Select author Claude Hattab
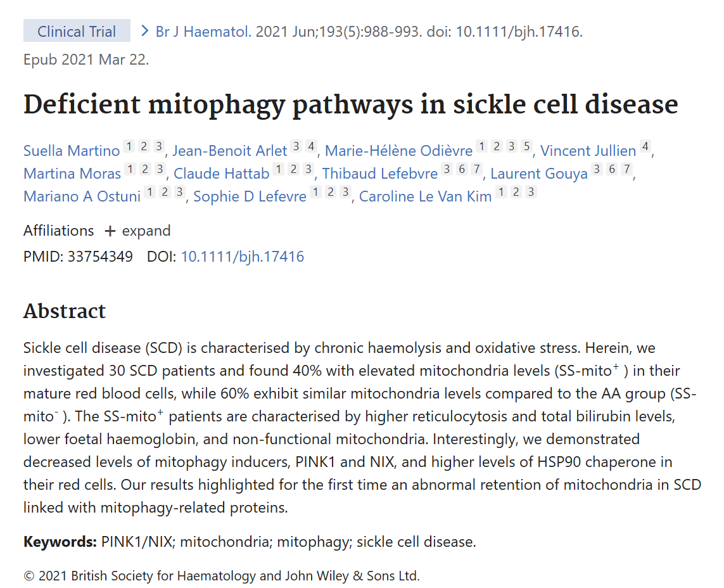The image size is (724, 588). tap(221, 173)
